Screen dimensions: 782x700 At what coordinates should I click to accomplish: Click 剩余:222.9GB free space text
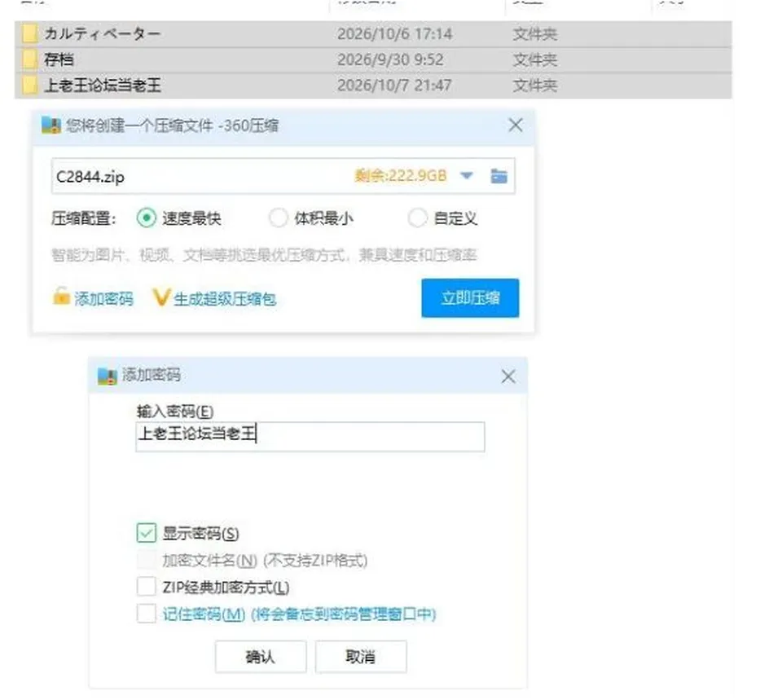click(401, 176)
